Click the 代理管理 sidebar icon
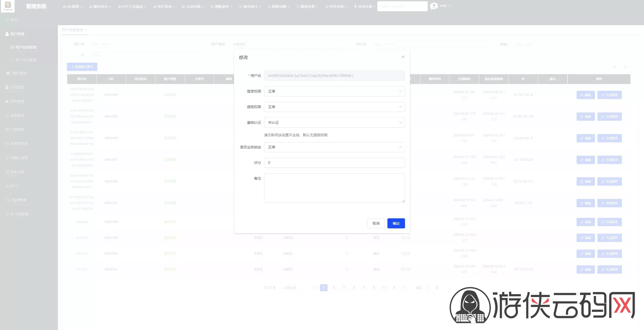 tap(7, 87)
